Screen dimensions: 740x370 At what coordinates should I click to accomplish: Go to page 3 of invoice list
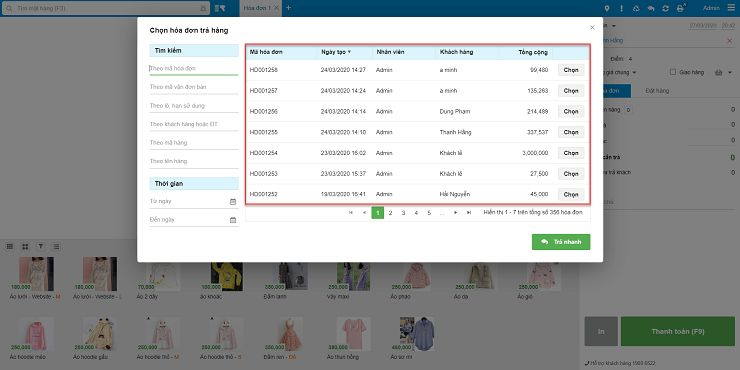pyautogui.click(x=404, y=213)
